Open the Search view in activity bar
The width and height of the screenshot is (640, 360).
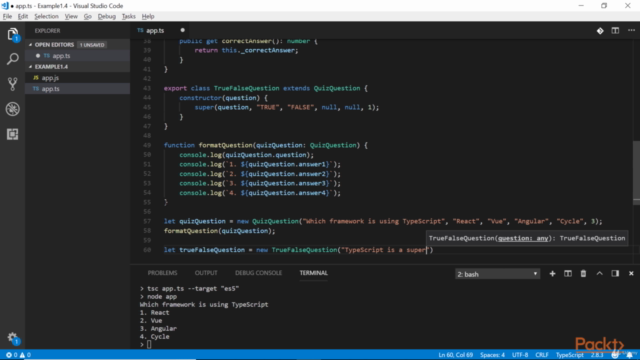[x=13, y=59]
